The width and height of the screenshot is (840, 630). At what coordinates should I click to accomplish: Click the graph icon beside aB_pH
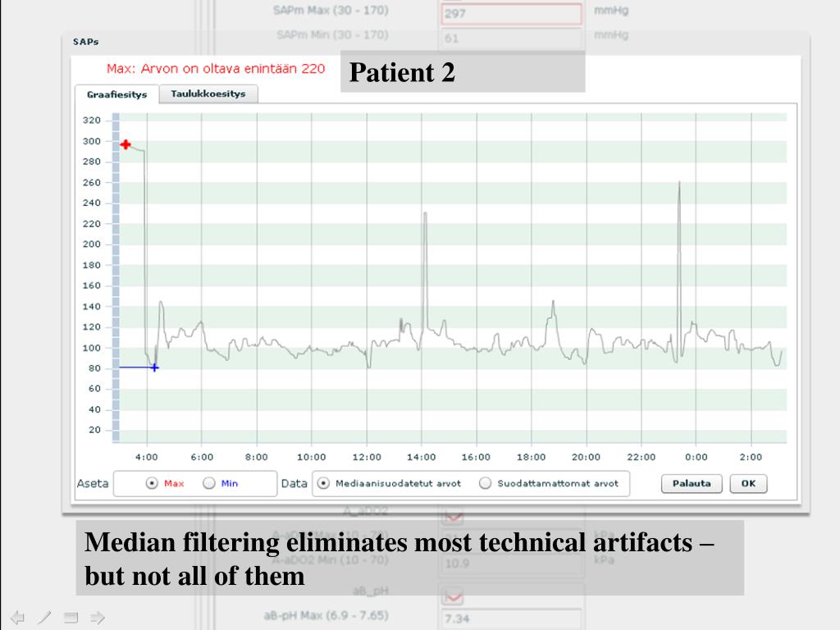[453, 596]
